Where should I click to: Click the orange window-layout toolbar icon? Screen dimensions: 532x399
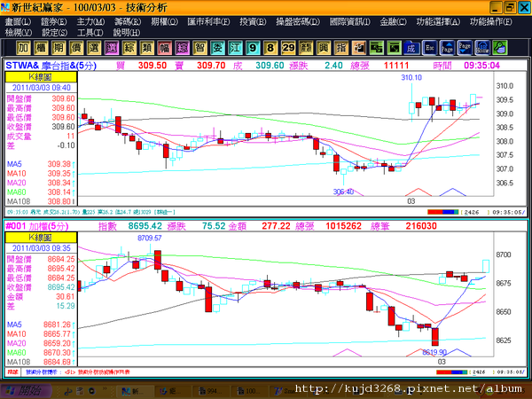[x=358, y=48]
